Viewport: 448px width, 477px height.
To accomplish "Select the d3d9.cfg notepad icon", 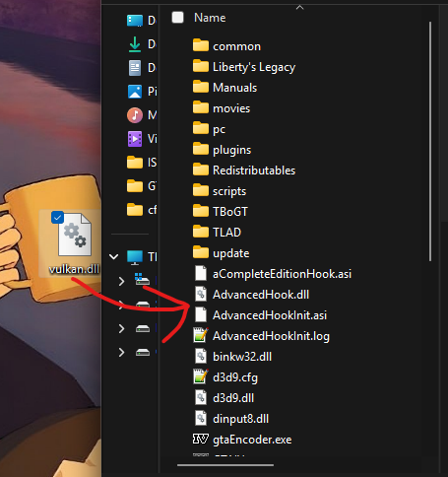I will pos(201,376).
